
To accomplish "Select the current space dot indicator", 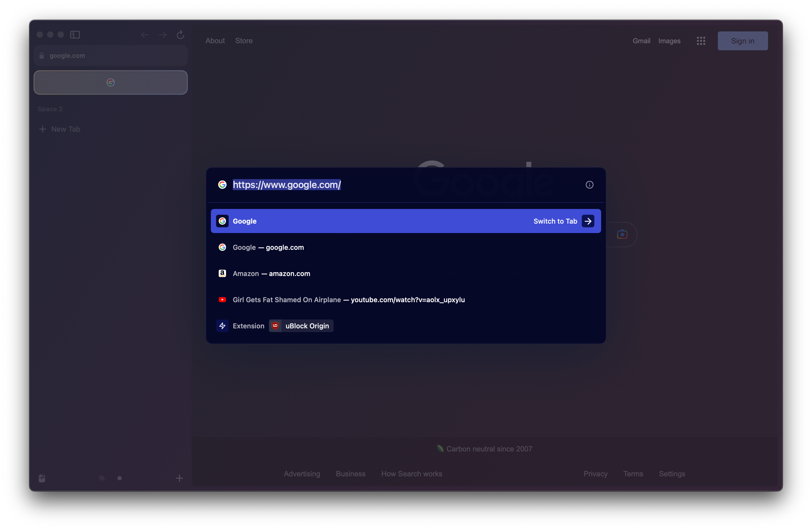I will pos(119,478).
